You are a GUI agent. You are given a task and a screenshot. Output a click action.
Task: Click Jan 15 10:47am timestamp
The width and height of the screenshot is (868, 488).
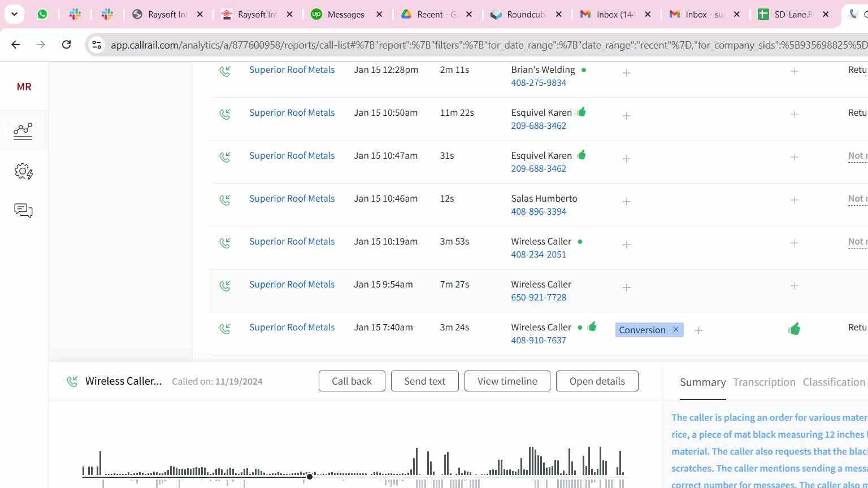tap(385, 156)
